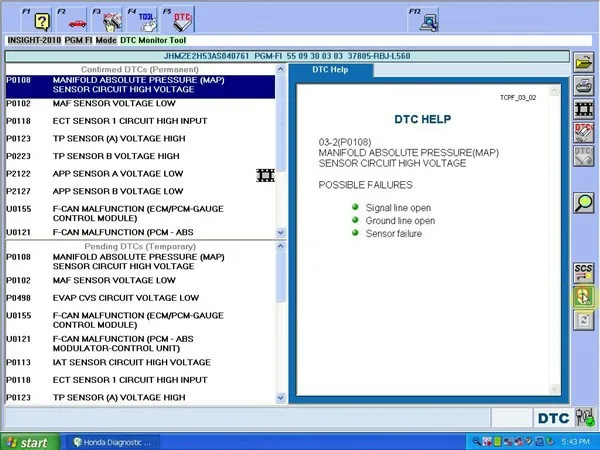Select P2127 APP SENSOR B VOLTAGE LOW
The image size is (600, 450).
click(140, 192)
